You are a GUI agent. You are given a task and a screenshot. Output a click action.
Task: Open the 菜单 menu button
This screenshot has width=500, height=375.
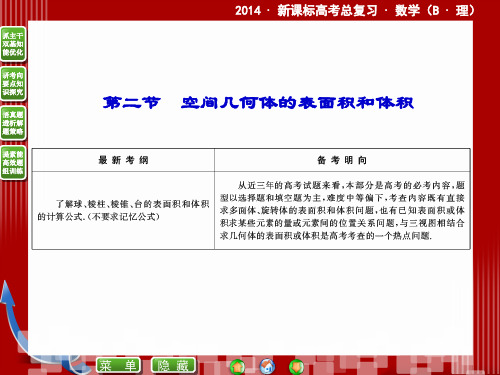118,365
